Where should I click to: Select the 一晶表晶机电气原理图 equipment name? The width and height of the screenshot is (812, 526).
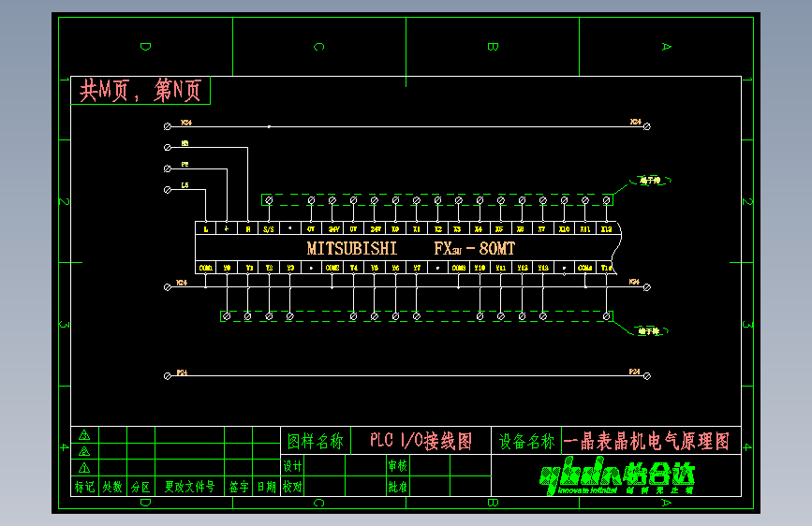(646, 441)
